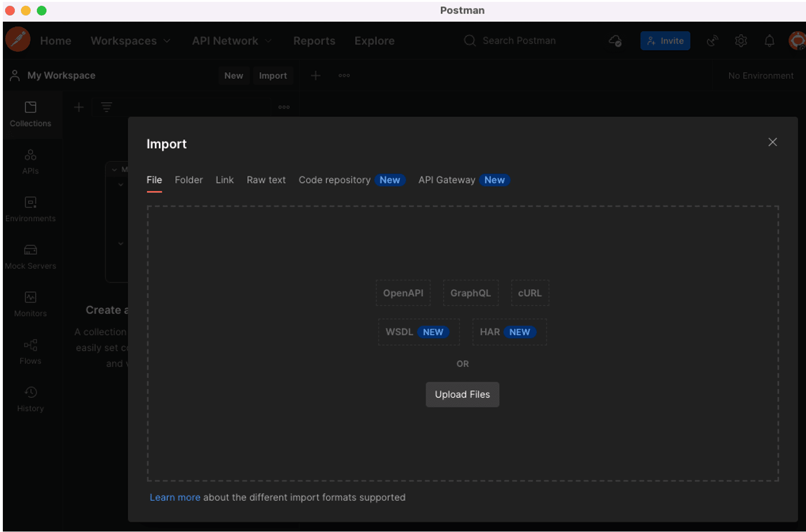The height and width of the screenshot is (532, 806).
Task: Click the plus icon to open new tab
Action: click(x=315, y=75)
